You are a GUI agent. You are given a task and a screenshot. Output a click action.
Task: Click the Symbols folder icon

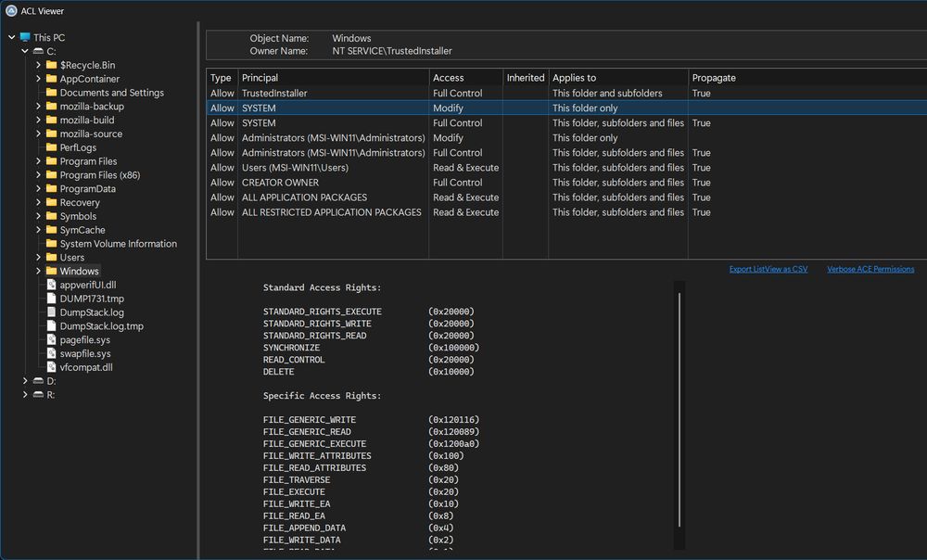point(51,216)
